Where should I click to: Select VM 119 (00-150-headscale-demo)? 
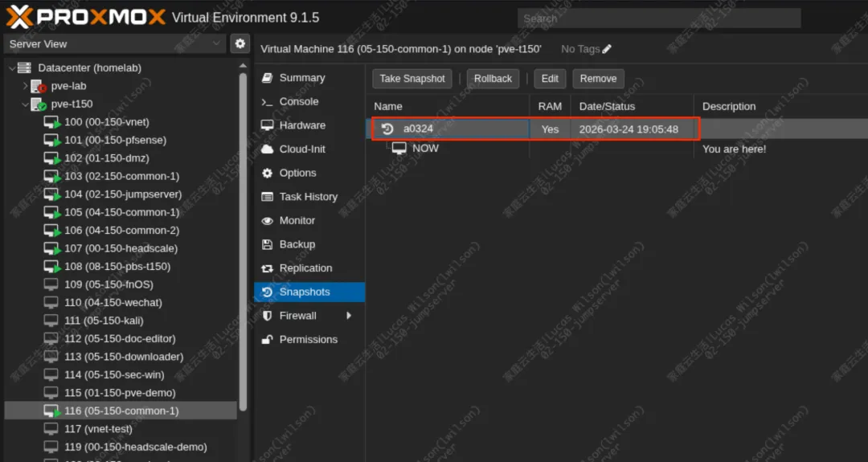click(x=121, y=447)
